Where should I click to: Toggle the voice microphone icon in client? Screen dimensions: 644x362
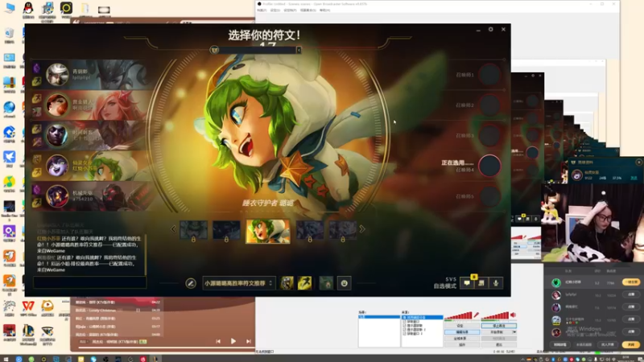(x=496, y=283)
